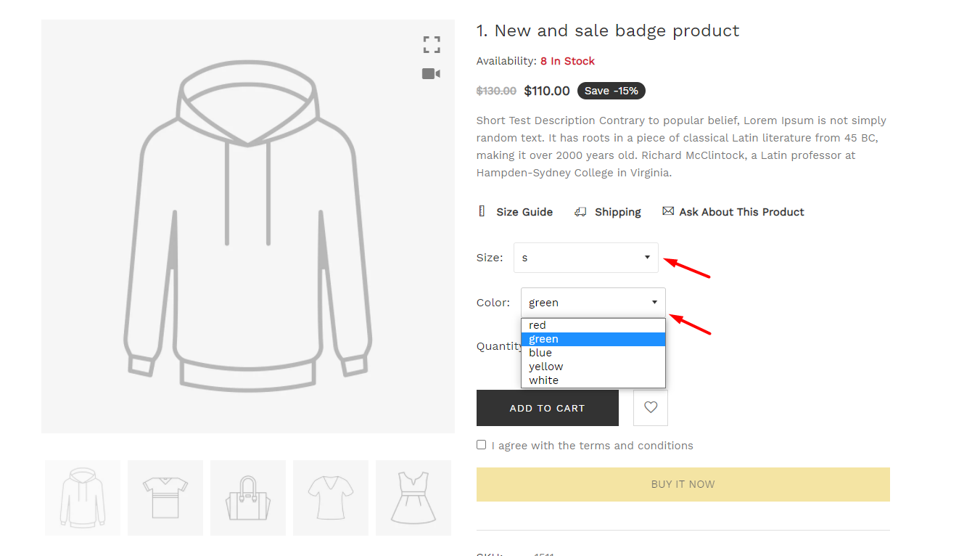Choose blue from the color options
980x556 pixels.
(540, 352)
